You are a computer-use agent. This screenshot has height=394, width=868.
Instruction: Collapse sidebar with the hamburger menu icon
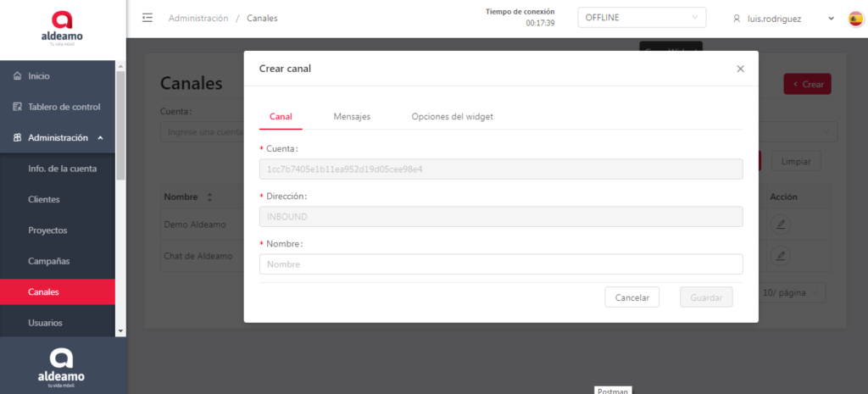147,18
